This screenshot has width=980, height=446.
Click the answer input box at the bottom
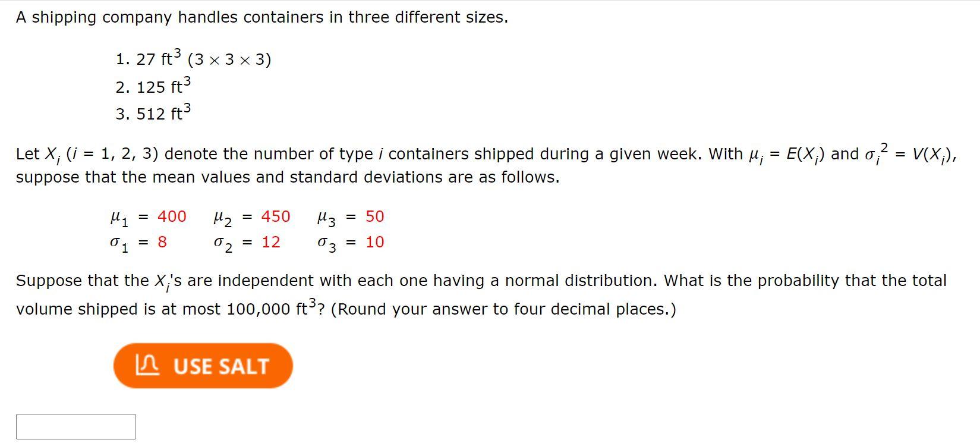point(76,426)
